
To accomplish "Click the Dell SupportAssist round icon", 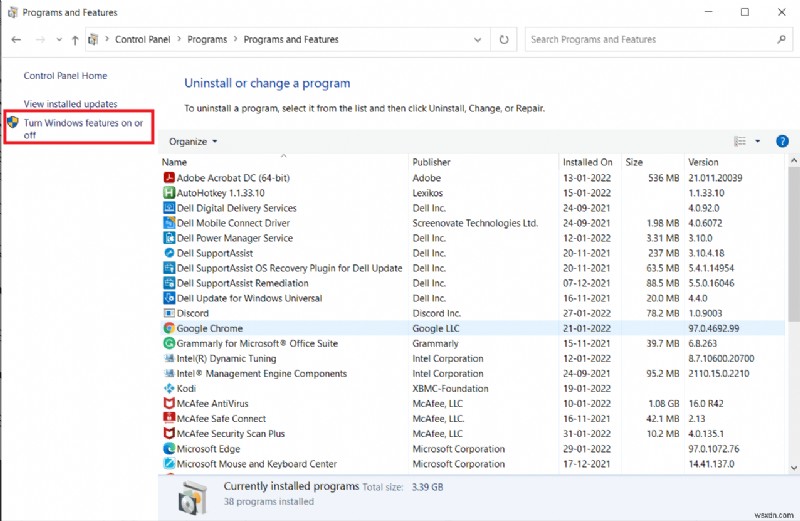I will pyautogui.click(x=169, y=253).
